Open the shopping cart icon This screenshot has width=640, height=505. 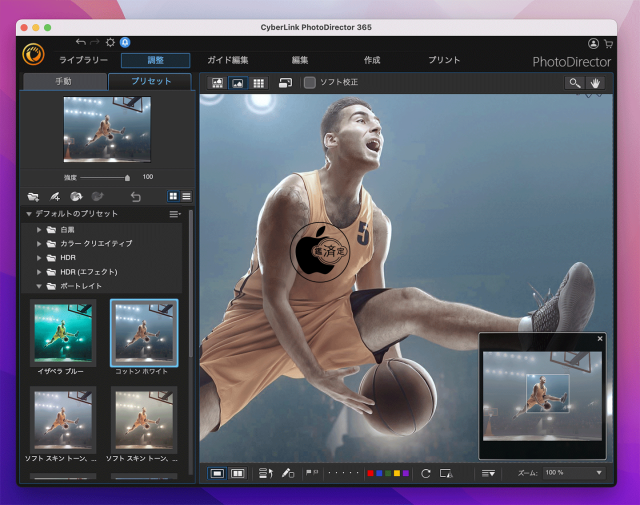[x=608, y=44]
